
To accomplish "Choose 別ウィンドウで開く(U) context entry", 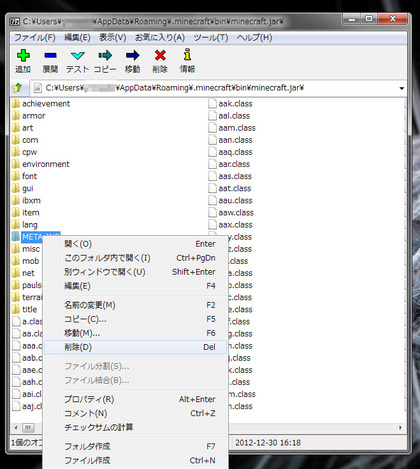I will (x=136, y=272).
